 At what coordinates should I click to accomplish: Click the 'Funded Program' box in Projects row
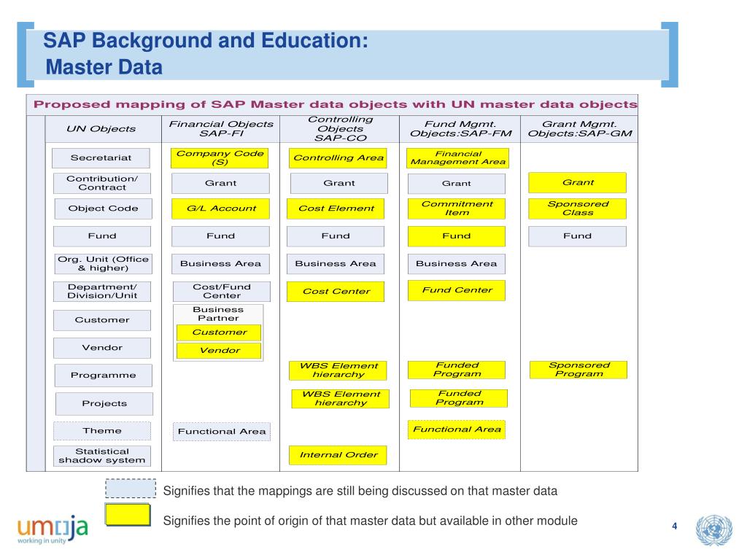click(x=459, y=398)
